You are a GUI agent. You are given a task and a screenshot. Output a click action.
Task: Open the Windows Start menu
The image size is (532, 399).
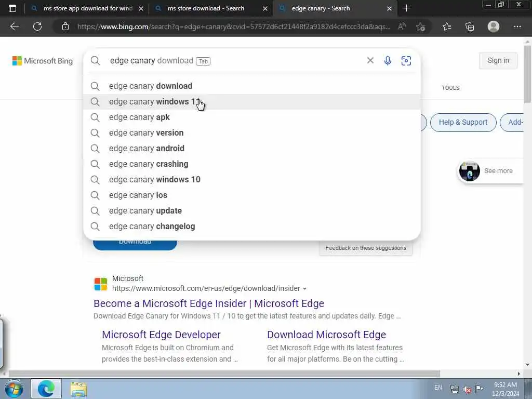point(14,389)
